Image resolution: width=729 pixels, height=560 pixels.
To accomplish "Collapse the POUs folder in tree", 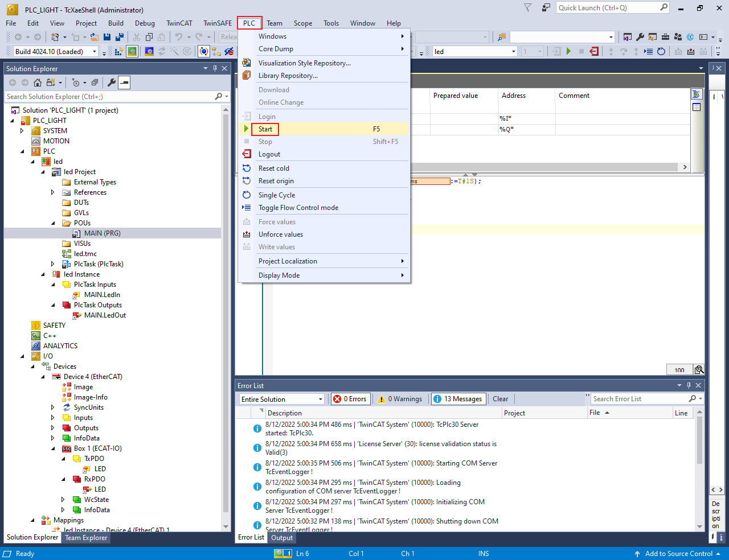I will point(54,223).
